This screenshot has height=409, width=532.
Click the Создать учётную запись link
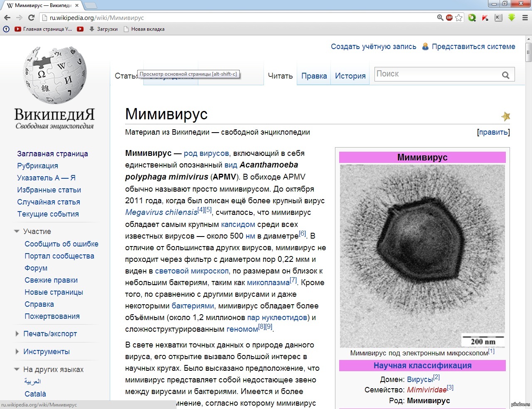click(373, 47)
